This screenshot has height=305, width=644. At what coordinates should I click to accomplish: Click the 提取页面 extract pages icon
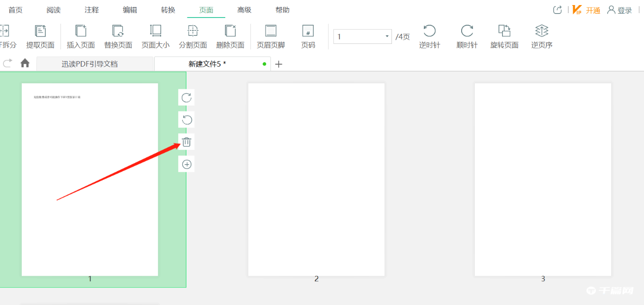(x=40, y=31)
